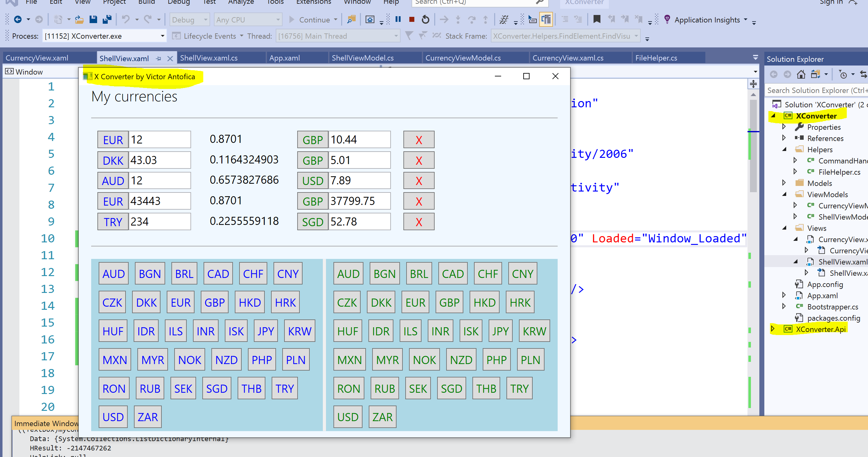Open the Process XConverter.exe dropdown
The height and width of the screenshot is (457, 868).
pos(162,36)
